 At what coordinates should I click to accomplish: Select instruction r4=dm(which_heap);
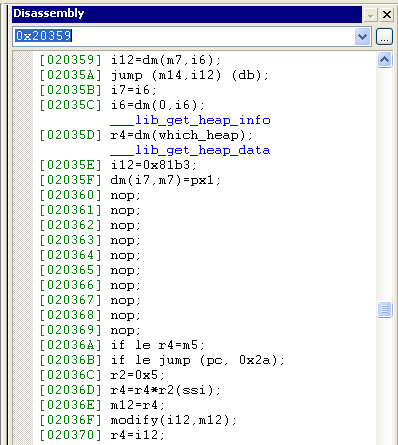182,135
